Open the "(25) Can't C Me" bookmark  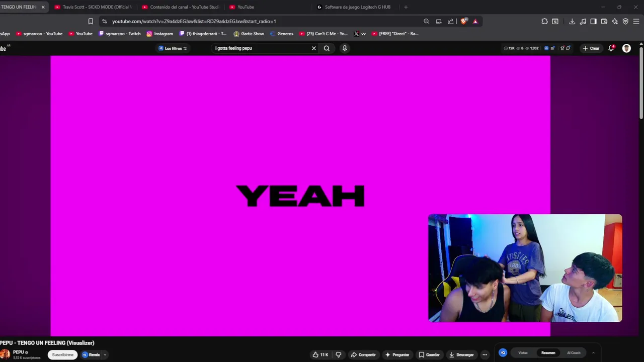click(323, 34)
